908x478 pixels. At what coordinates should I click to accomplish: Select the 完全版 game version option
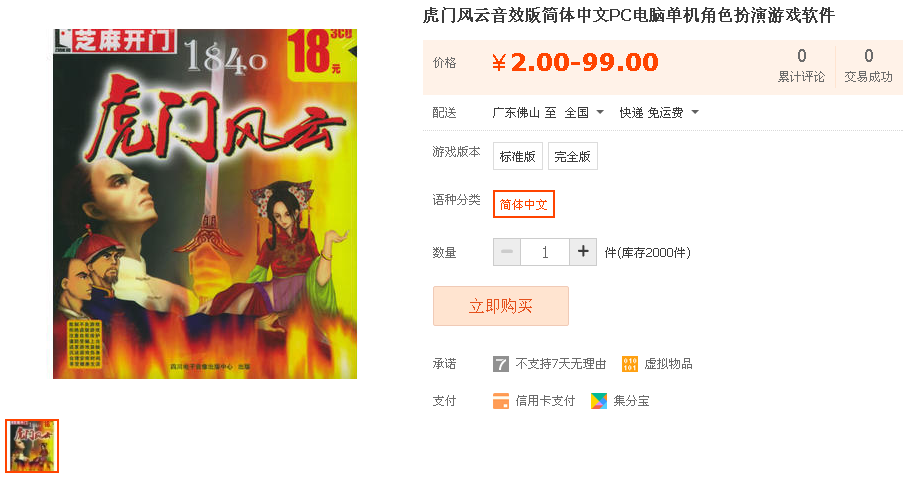tap(572, 156)
